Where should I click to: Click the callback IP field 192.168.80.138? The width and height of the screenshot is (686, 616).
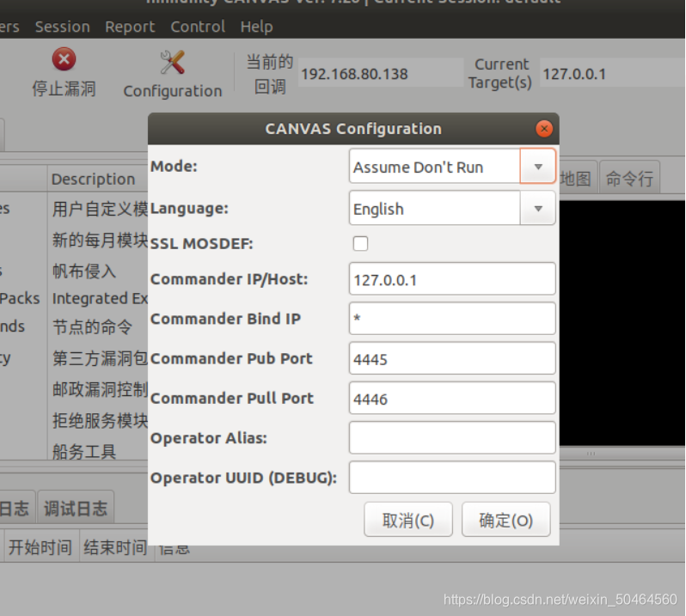click(381, 73)
